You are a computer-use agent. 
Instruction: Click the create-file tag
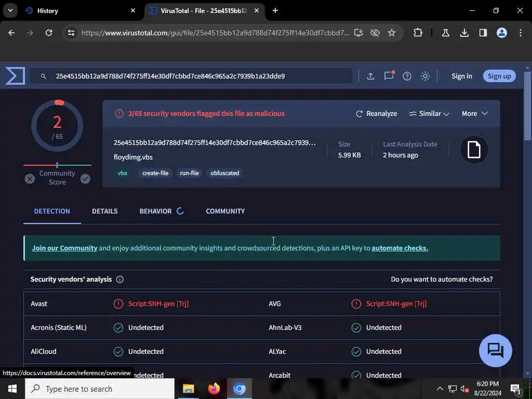[x=155, y=173]
